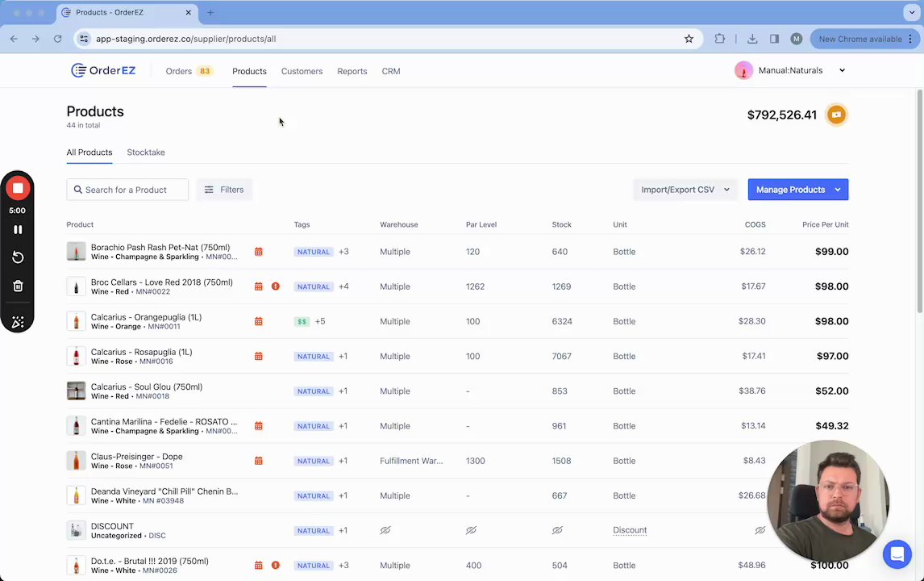
Task: Open the Filters button
Action: [224, 190]
